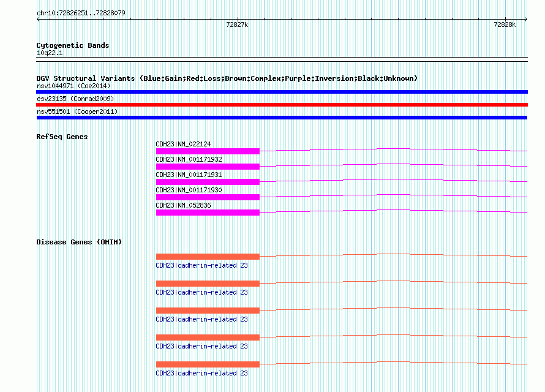Click magenta exon block of NM_001171930
This screenshot has width=545, height=392.
(208, 197)
